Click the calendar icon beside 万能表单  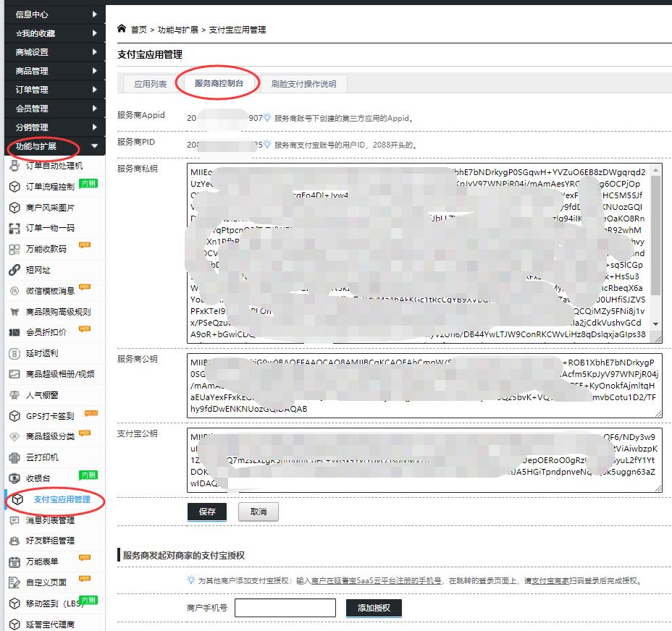(x=14, y=562)
